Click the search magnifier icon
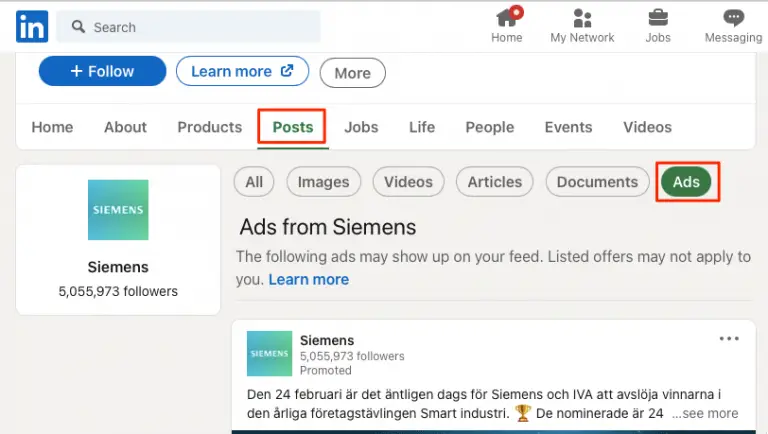The width and height of the screenshot is (768, 434). tap(78, 26)
